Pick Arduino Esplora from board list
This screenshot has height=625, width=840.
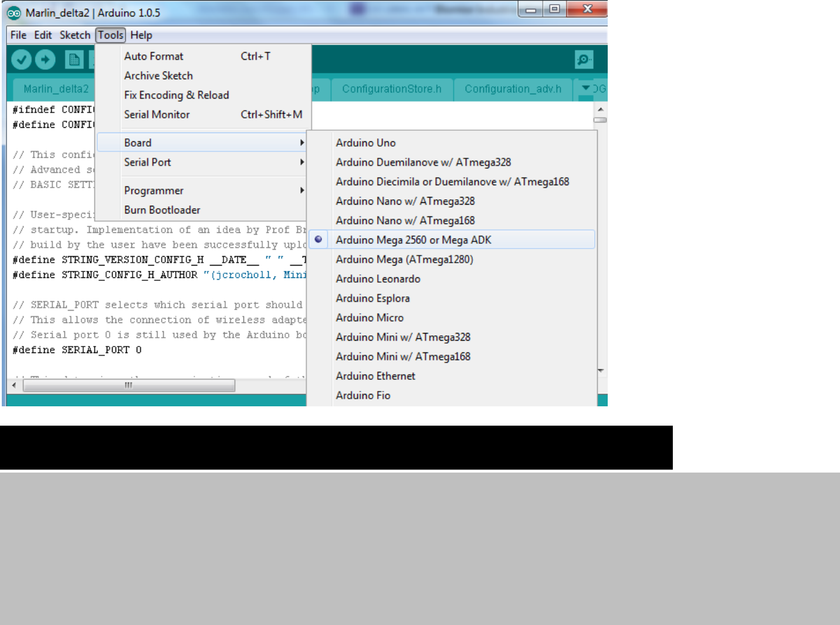(452, 298)
